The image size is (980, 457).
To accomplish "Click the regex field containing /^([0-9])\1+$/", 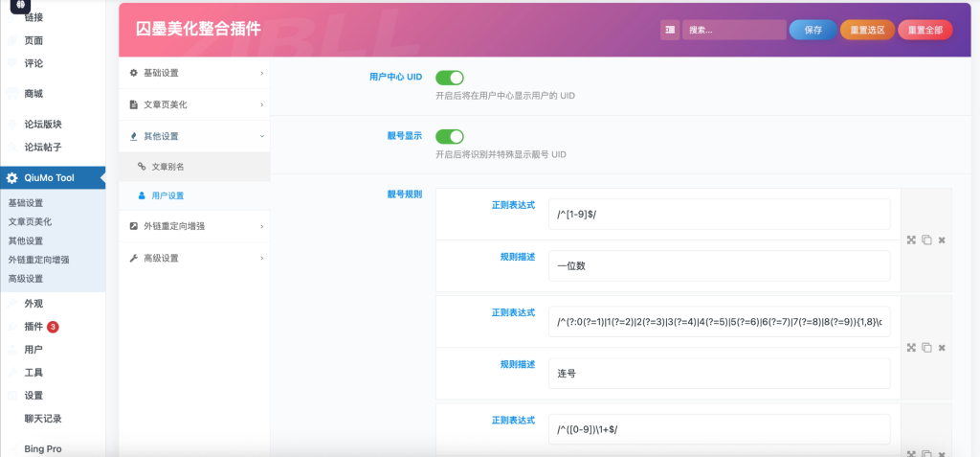I will tap(720, 429).
